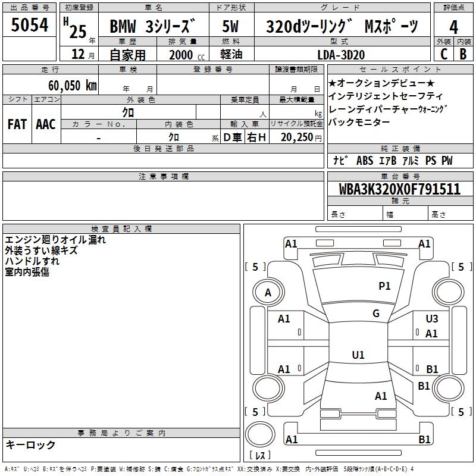Screen dimensions: 476x476
Task: Click the overall evaluation score 4
Action: (453, 27)
